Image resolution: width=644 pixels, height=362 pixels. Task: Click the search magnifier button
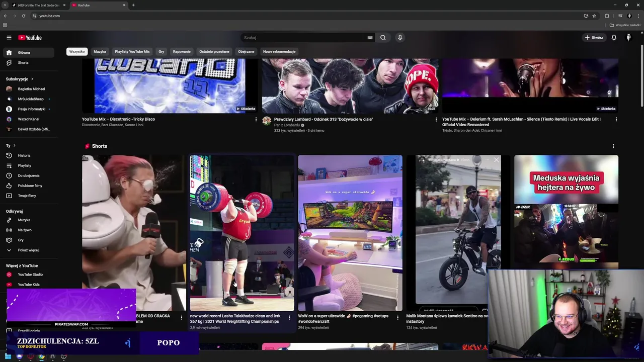[x=383, y=38]
